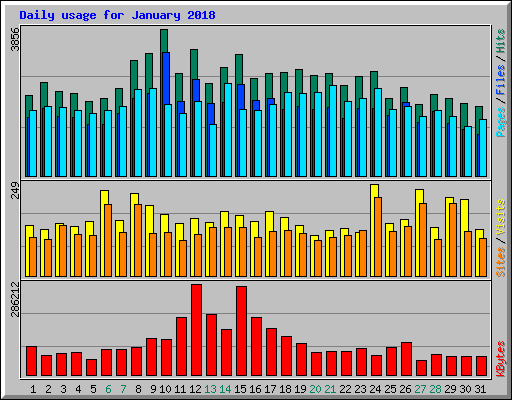Click green weekend day label 27
This screenshot has width=512, height=400.
click(420, 389)
